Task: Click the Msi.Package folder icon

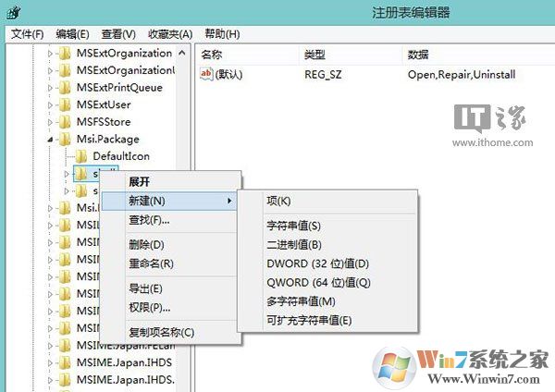Action: pos(65,140)
